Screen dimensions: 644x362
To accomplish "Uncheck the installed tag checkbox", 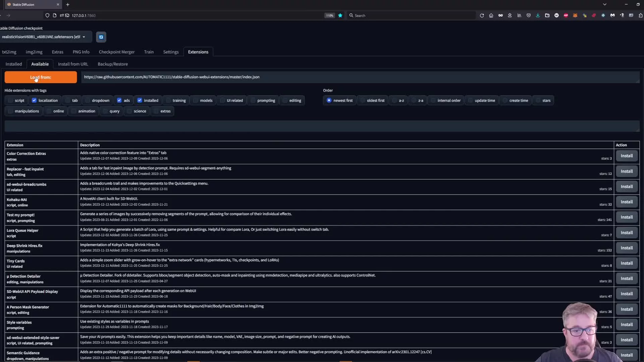I will click(140, 100).
